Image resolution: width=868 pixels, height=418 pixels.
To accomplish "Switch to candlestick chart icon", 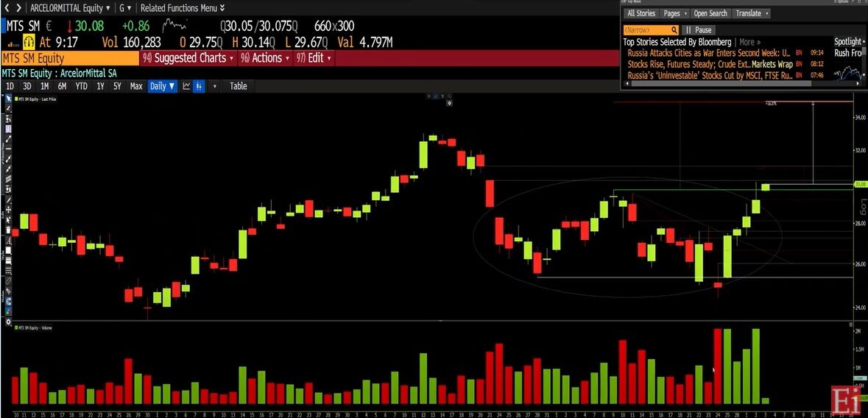I will click(x=199, y=86).
